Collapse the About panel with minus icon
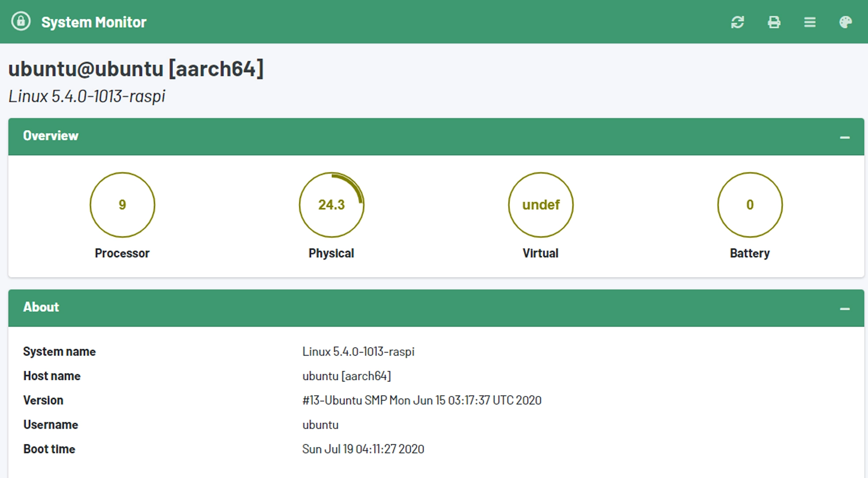This screenshot has height=478, width=868. coord(845,308)
